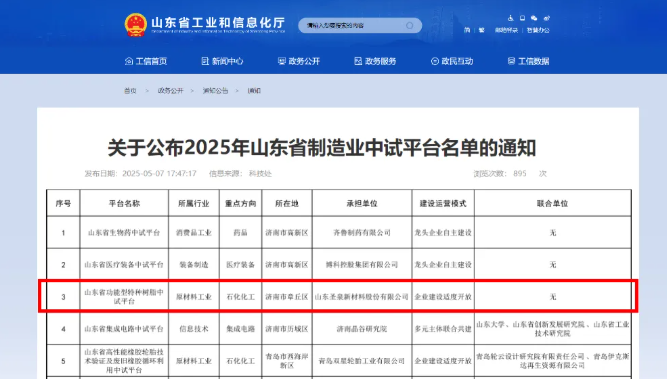Click the cell 集成电路 in row 4
The height and width of the screenshot is (379, 667).
click(240, 329)
